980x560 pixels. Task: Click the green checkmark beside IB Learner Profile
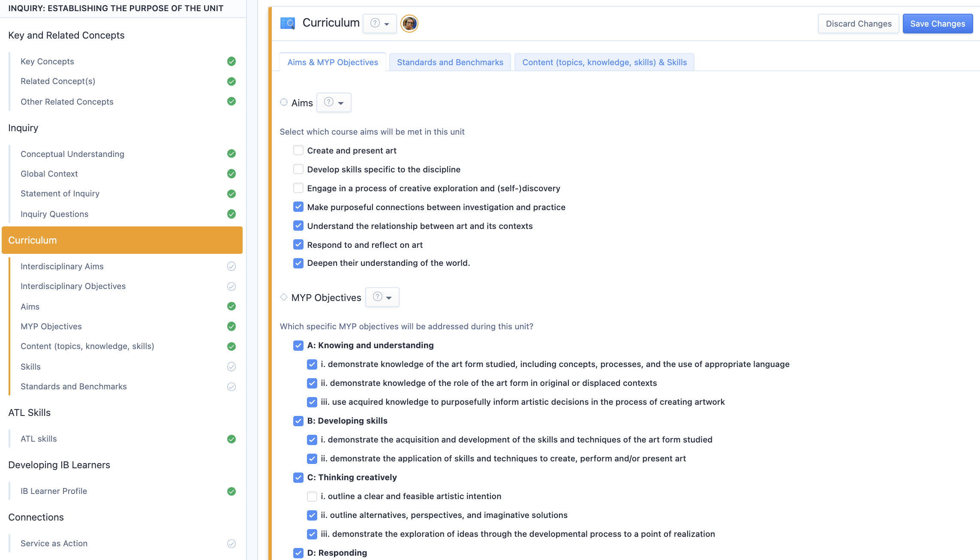tap(231, 491)
